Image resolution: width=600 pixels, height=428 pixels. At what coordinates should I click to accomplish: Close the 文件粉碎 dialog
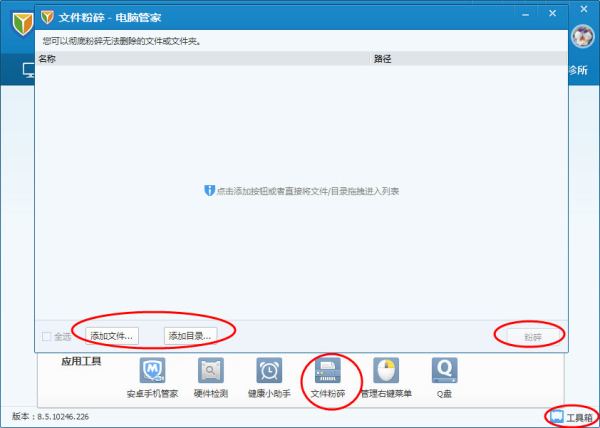(553, 13)
